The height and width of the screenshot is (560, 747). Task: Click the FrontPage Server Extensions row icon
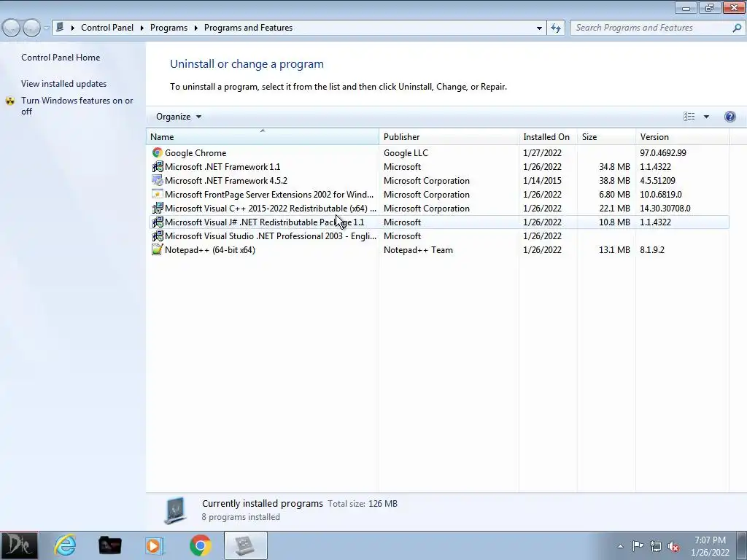158,194
